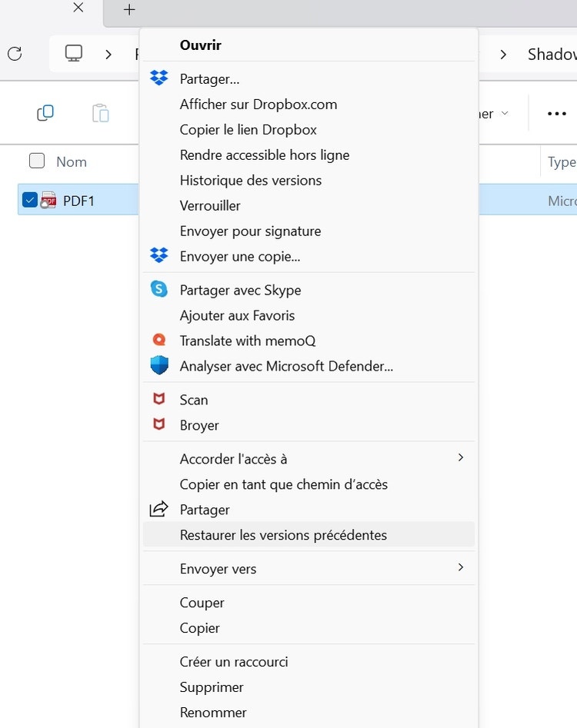Open a new tab with plus button
Image resolution: width=577 pixels, height=728 pixels.
pyautogui.click(x=129, y=10)
